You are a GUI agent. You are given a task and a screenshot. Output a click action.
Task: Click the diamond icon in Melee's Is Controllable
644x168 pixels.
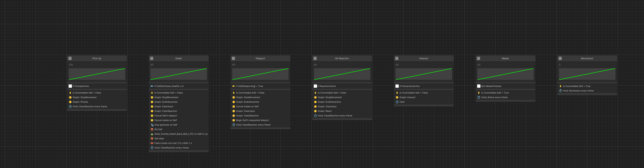[479, 93]
